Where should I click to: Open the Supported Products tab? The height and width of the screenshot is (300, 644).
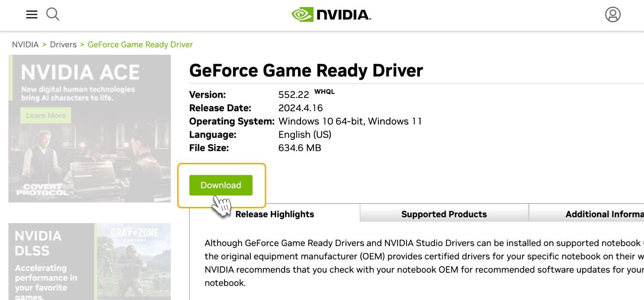(x=444, y=214)
